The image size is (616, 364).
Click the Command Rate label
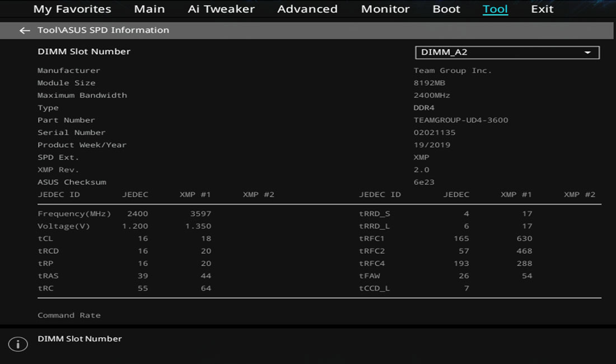(x=69, y=315)
